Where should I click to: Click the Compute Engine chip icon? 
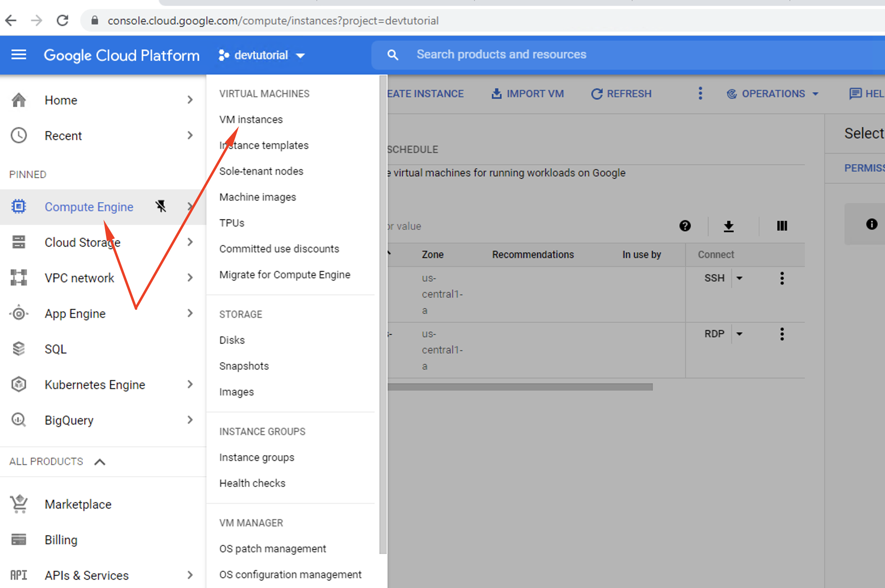pos(19,206)
